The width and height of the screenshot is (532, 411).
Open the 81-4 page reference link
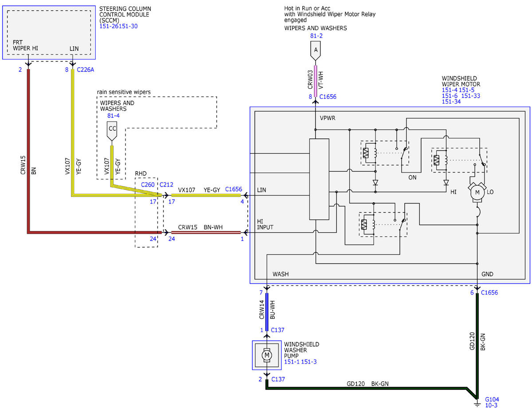113,115
